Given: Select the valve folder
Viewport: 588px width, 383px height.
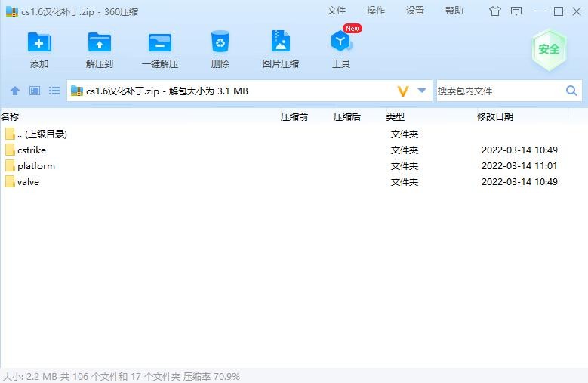Looking at the screenshot, I should tap(284, 181).
